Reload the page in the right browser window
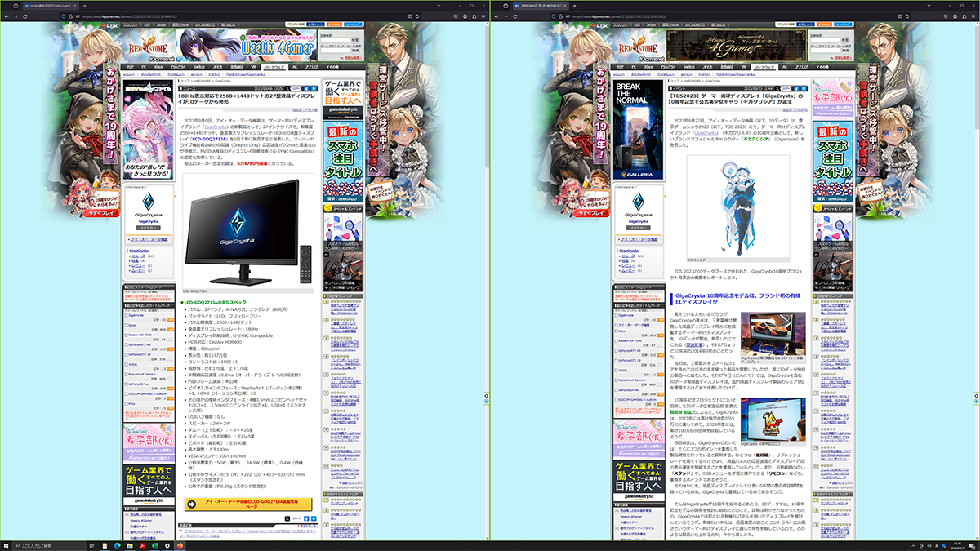This screenshot has width=980, height=551. click(x=515, y=16)
